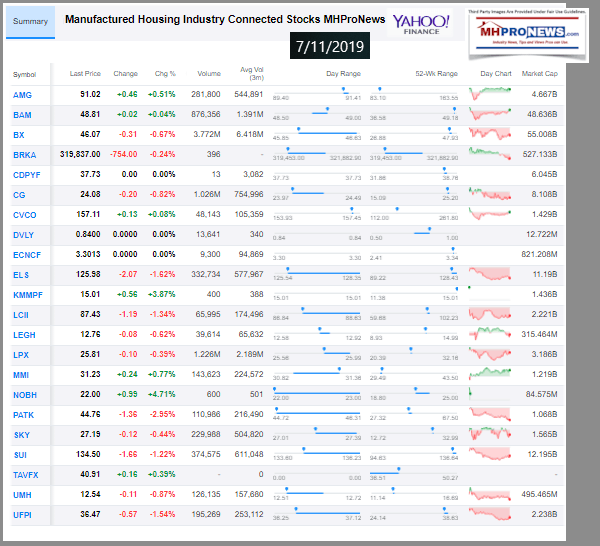Click the 7/11/2019 date label

(x=330, y=46)
